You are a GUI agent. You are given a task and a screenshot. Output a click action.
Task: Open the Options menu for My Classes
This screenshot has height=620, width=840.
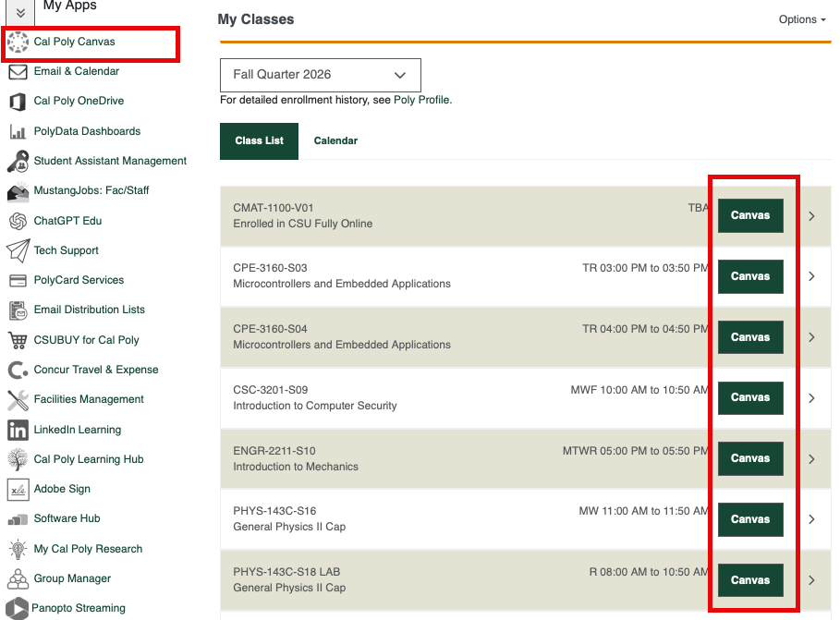pos(802,19)
